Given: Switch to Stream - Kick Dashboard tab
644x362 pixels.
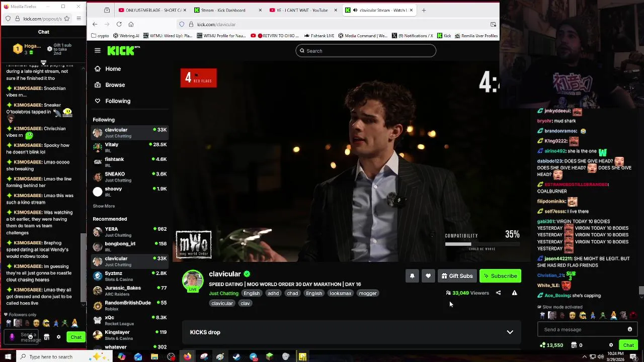Looking at the screenshot, I should [227, 10].
